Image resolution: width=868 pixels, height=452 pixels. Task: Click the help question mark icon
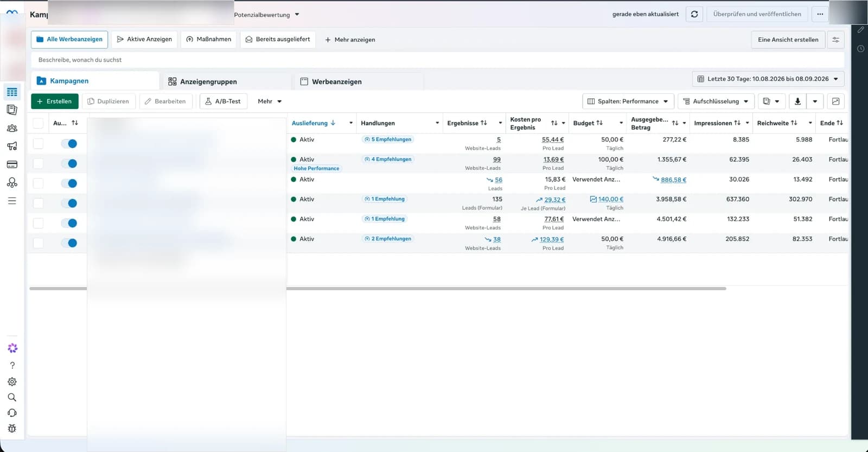pos(12,365)
